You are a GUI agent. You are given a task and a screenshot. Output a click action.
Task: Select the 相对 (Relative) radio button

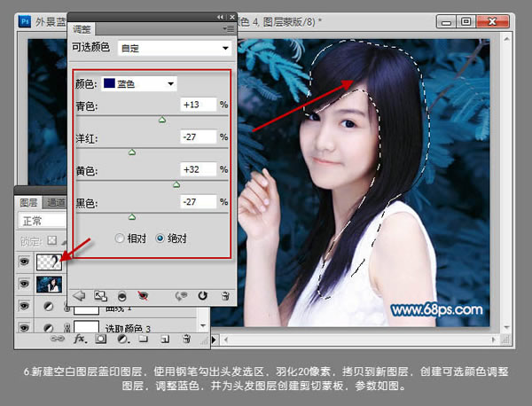(x=120, y=238)
